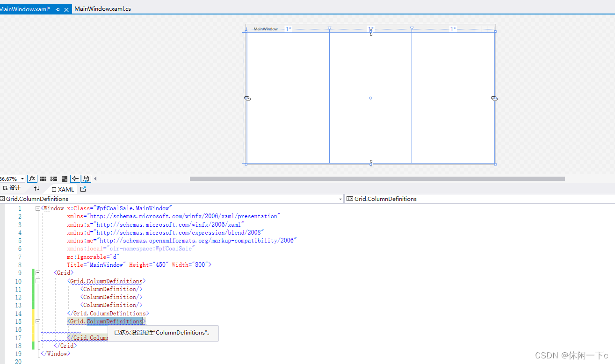Click the snapping to gridlines icon
The image size is (615, 364).
coord(53,178)
